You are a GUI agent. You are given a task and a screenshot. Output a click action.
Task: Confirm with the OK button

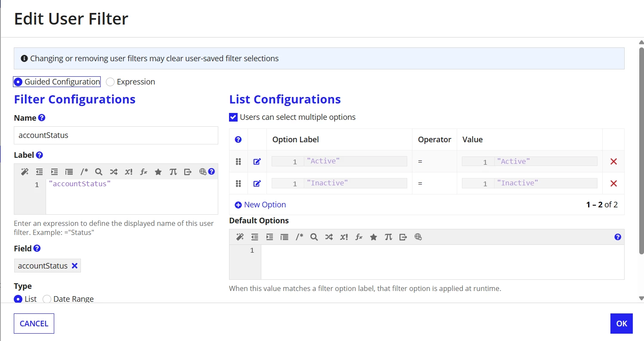click(622, 323)
